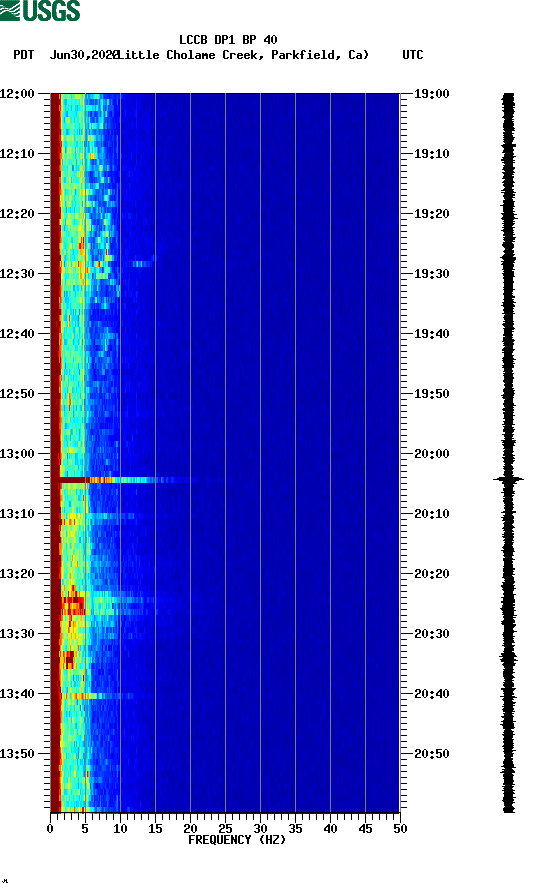The height and width of the screenshot is (892, 552).
Task: Click the "PDT" timezone label
Action: click(24, 55)
